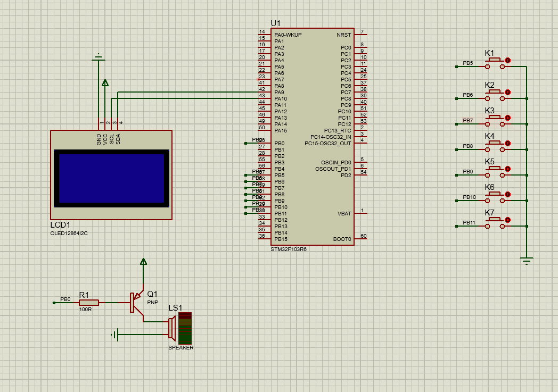Image resolution: width=558 pixels, height=392 pixels.
Task: Select the R1 resistor symbol
Action: pyautogui.click(x=88, y=303)
